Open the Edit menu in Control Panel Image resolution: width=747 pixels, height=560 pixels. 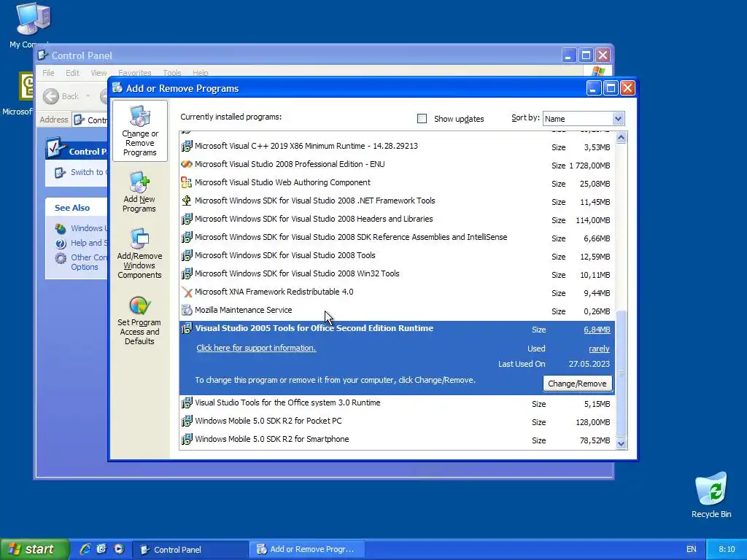pos(72,73)
